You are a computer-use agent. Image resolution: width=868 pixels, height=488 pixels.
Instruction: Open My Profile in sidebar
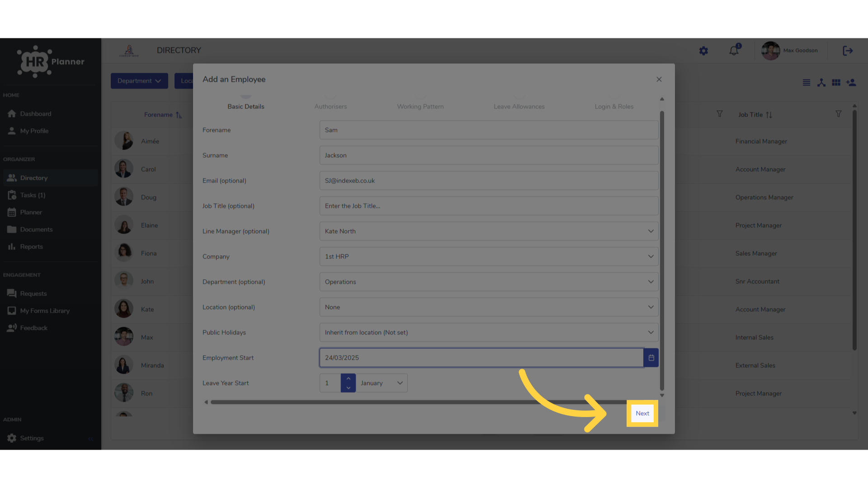coord(34,131)
